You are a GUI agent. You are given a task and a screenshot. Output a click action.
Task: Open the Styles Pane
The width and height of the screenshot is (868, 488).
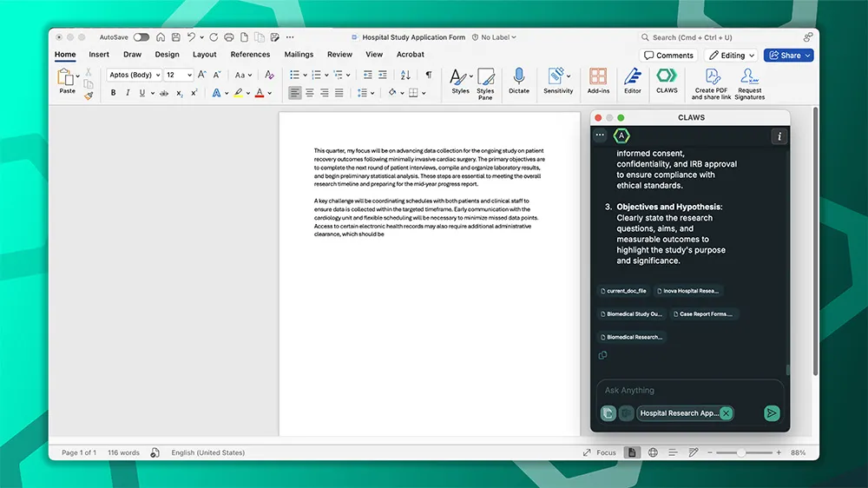tap(485, 84)
